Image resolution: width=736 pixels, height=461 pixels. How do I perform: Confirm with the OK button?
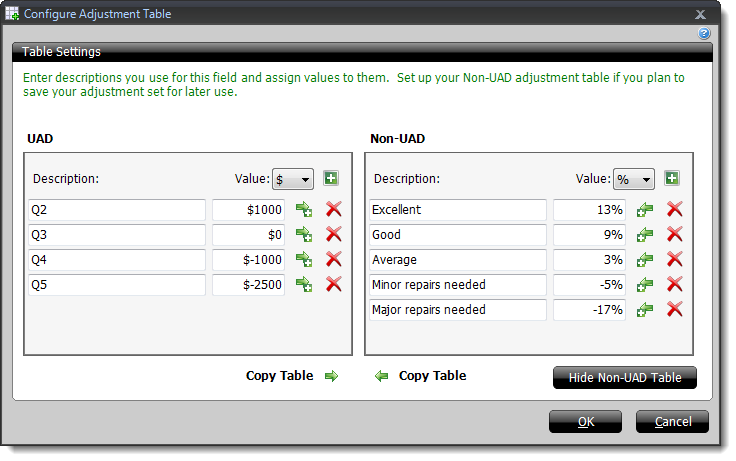pos(585,422)
